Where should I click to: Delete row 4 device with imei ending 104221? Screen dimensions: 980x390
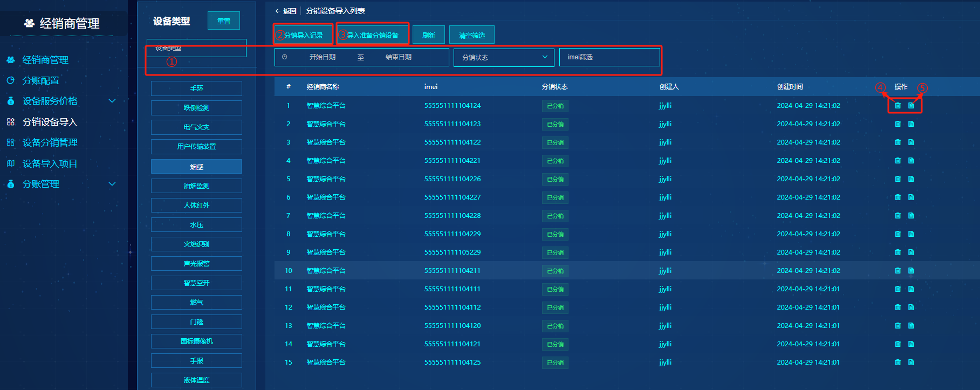(x=897, y=161)
